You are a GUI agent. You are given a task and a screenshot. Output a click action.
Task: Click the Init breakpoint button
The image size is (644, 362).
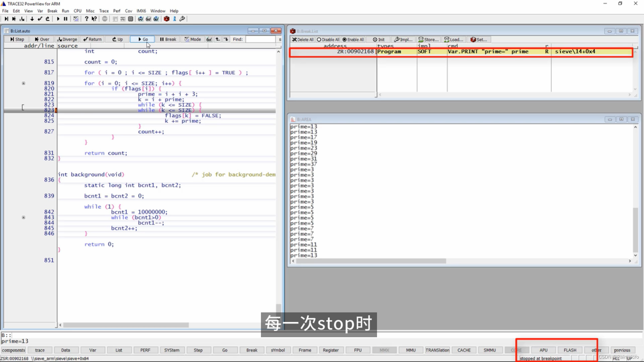pos(379,39)
